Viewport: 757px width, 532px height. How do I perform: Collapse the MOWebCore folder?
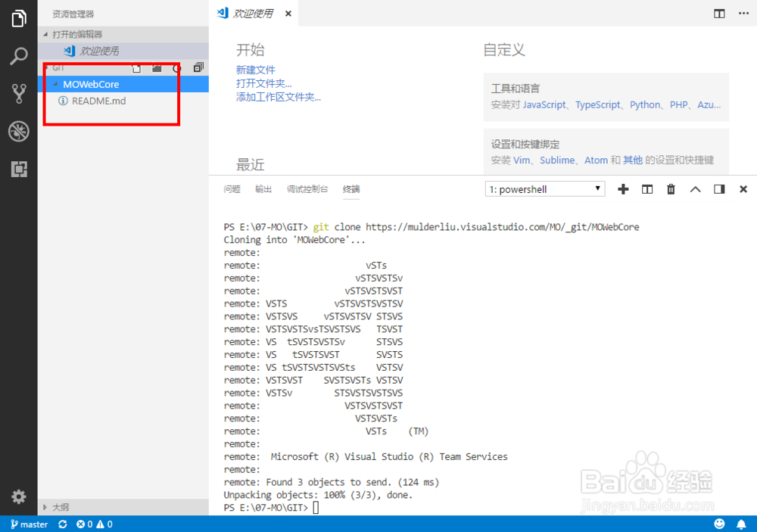tap(56, 84)
